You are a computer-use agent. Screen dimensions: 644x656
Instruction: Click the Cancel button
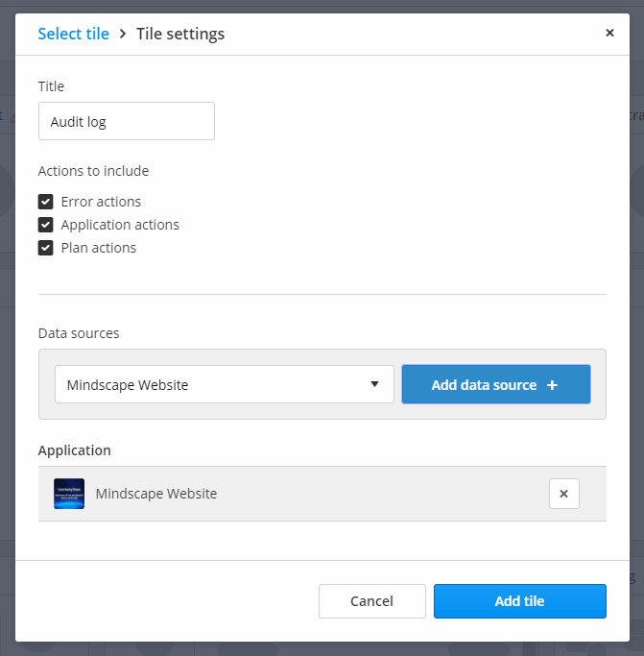(x=371, y=601)
